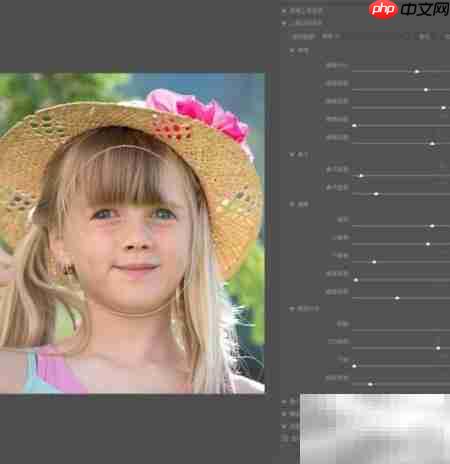Click the Forehead slider track
This screenshot has width=450, height=464.
click(x=401, y=330)
